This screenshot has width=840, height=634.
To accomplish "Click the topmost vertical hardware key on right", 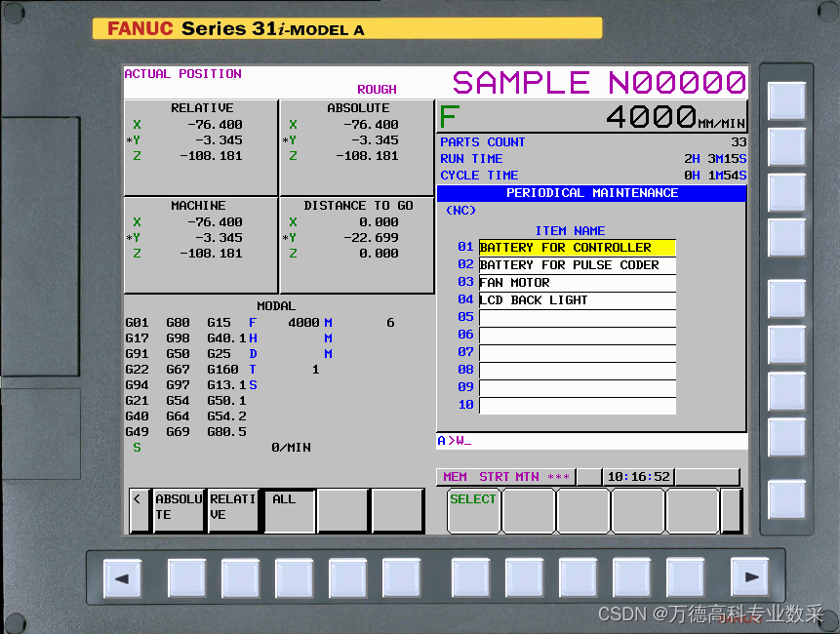I will pos(786,100).
